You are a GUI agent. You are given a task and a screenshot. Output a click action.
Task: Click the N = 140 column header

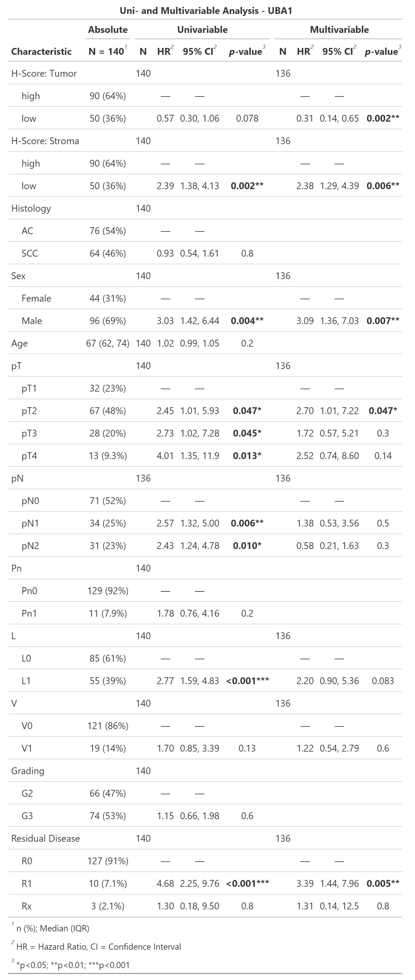107,52
